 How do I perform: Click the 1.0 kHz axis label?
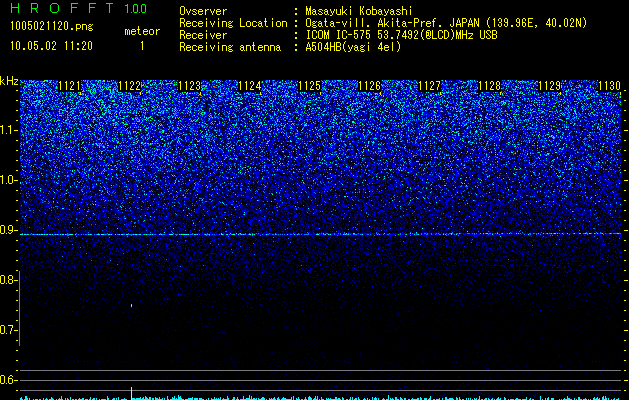pyautogui.click(x=7, y=180)
